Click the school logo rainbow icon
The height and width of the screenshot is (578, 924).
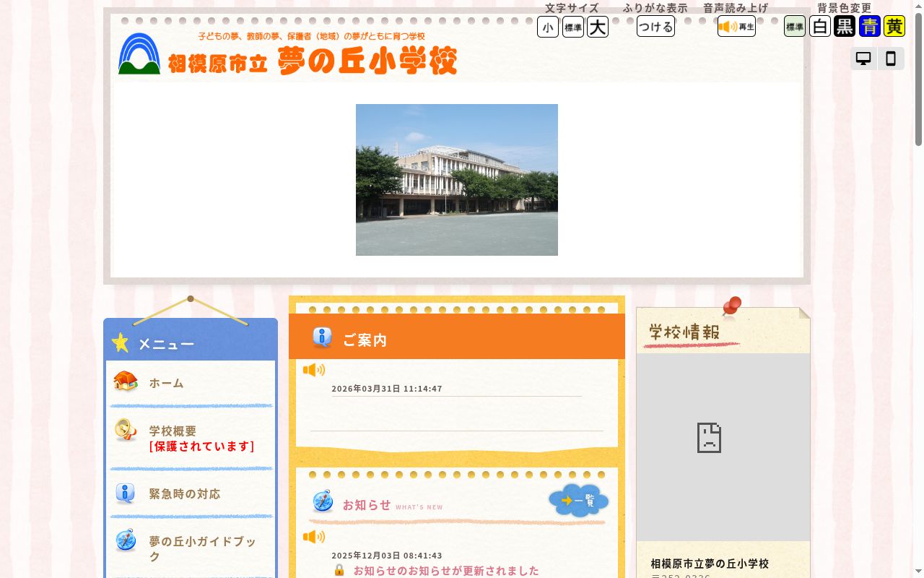point(139,53)
